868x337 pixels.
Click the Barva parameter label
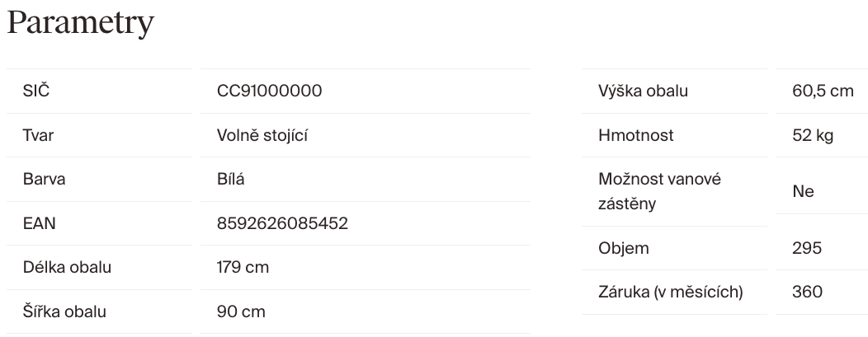click(44, 180)
